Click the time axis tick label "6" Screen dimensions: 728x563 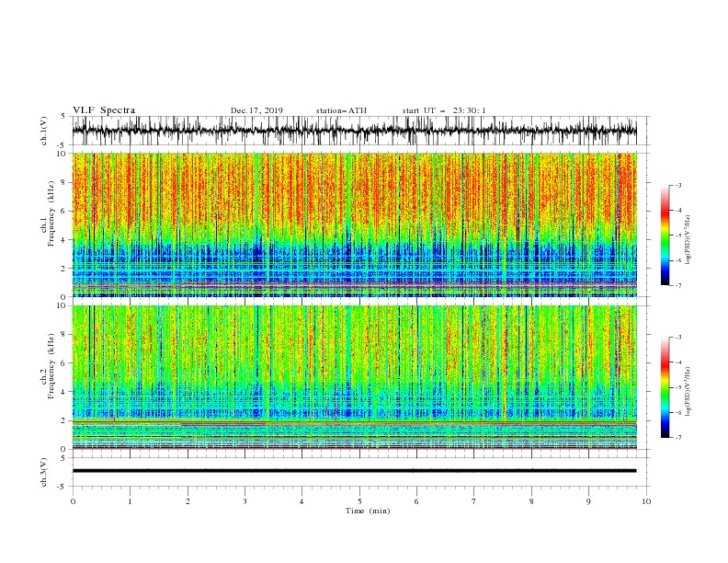417,501
